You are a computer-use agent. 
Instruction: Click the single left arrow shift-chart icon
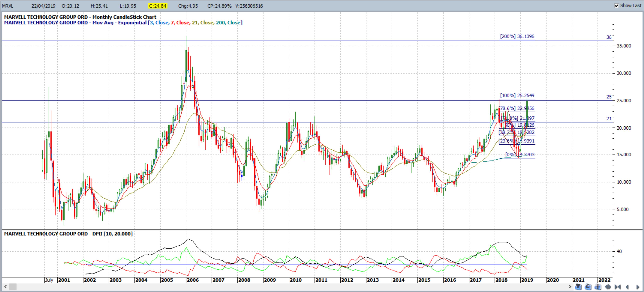pos(627,287)
